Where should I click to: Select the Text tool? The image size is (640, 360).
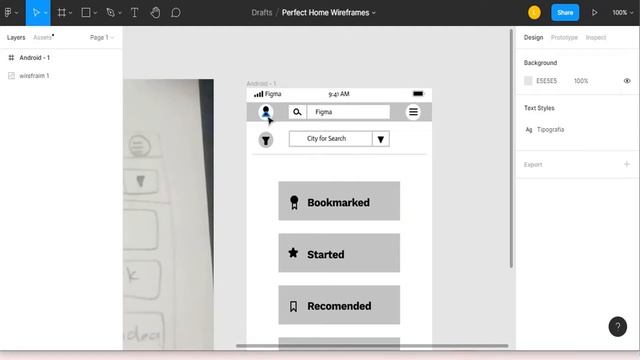tap(134, 13)
